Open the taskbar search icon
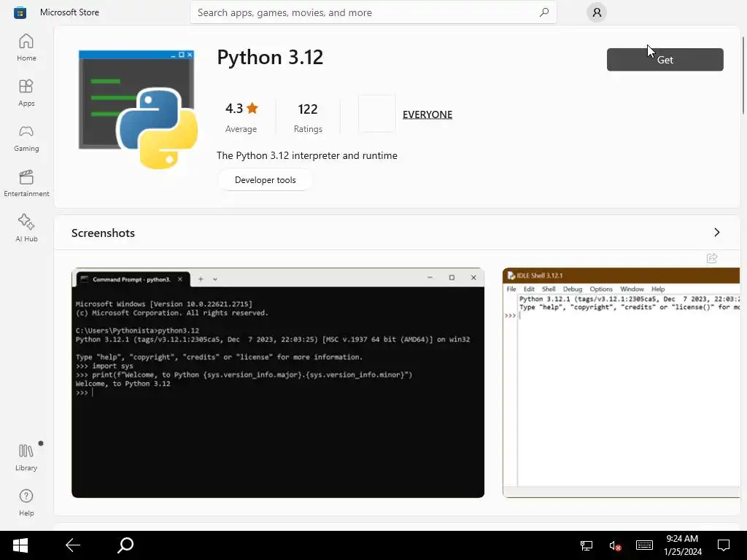This screenshot has height=560, width=747. pyautogui.click(x=125, y=545)
